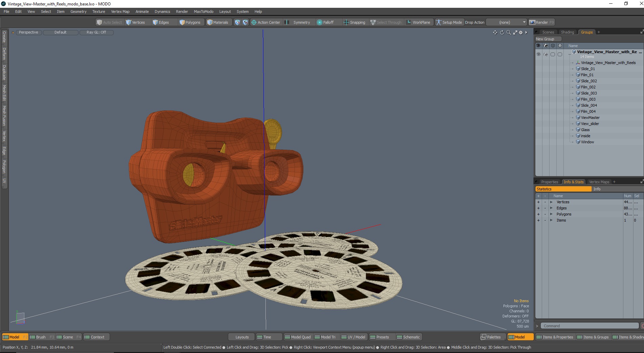Open the MaxToModo menu
This screenshot has height=353, width=644.
(203, 12)
